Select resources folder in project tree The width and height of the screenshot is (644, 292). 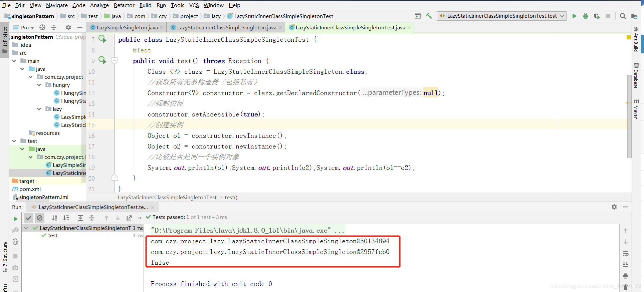point(48,133)
